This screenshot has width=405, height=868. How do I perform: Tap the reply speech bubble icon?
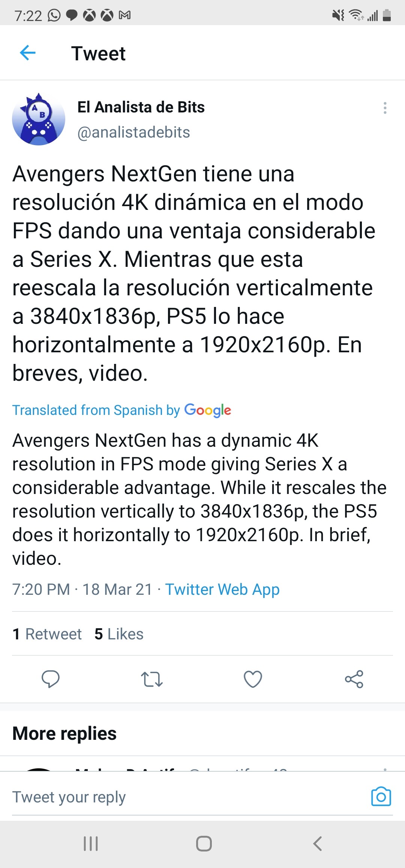pos(50,679)
